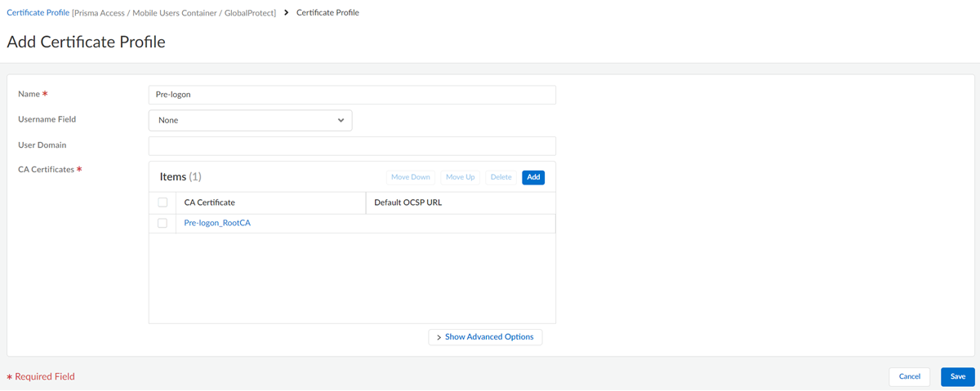Cancel the certificate profile form

point(909,376)
